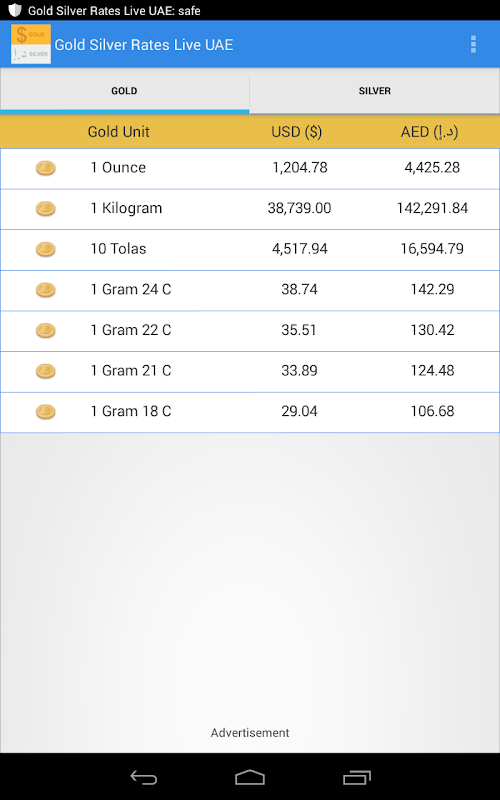Open the Android recent apps button
Viewport: 500px width, 800px height.
pyautogui.click(x=357, y=777)
